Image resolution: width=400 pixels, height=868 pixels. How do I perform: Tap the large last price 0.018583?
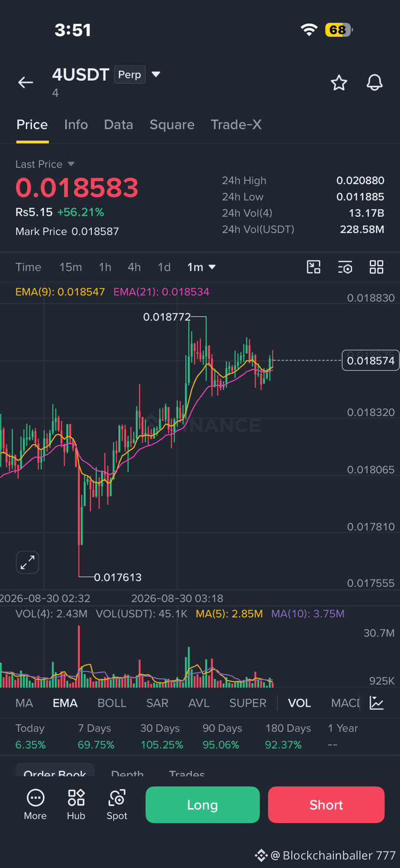[x=77, y=188]
